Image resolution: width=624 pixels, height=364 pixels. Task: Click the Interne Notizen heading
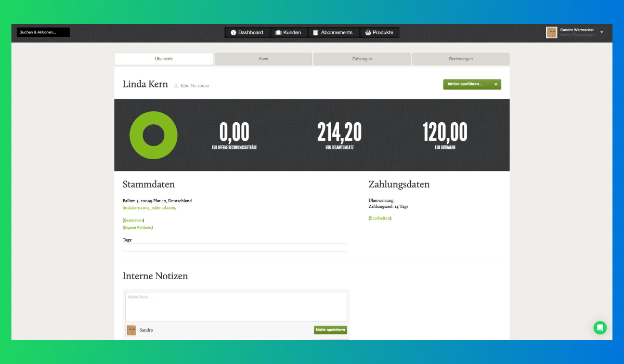coord(155,276)
